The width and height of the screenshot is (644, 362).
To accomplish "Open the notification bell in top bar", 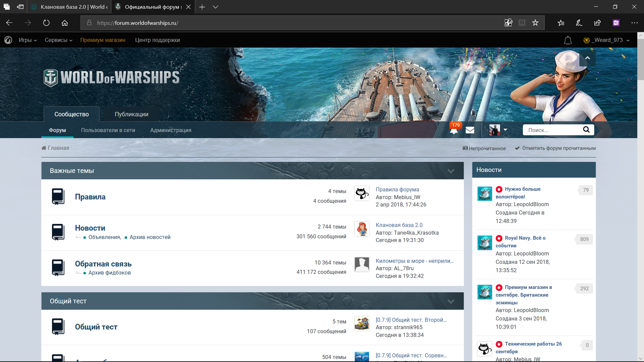I will [568, 40].
